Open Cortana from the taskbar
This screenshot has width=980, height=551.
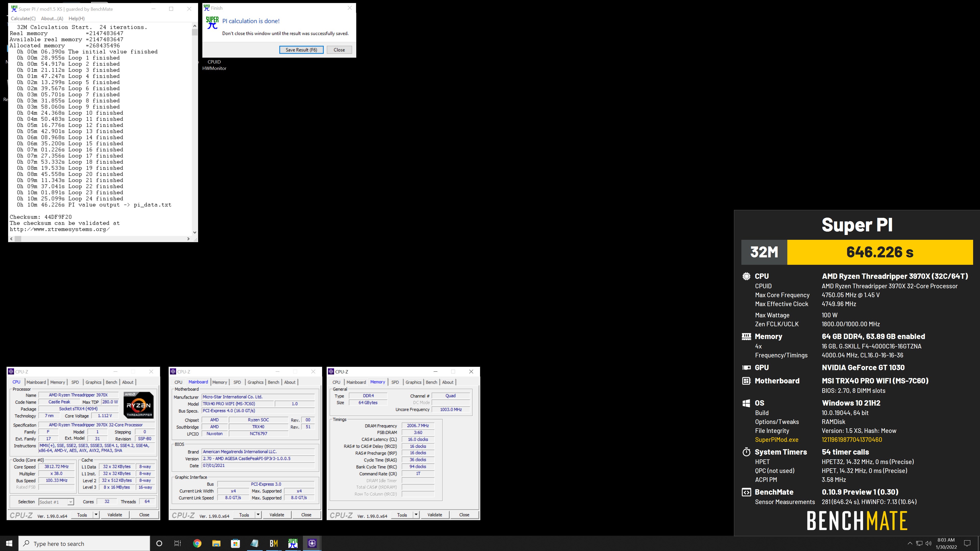[x=160, y=543]
